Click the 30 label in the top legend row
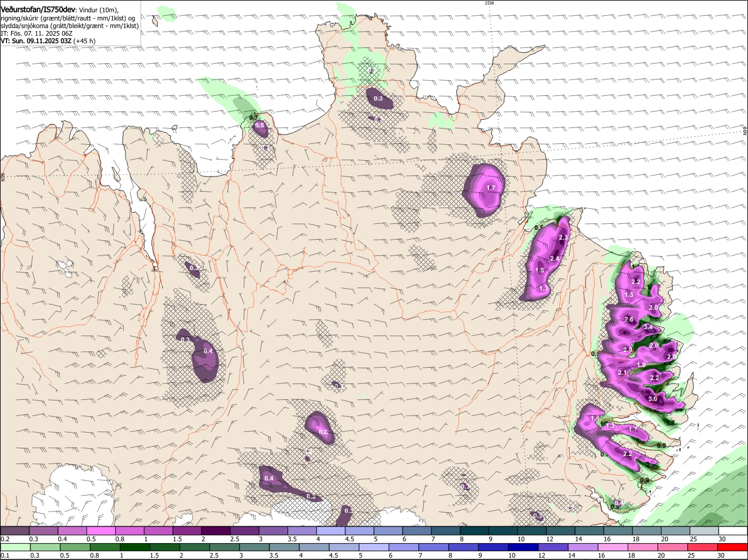748x560 pixels. (722, 539)
